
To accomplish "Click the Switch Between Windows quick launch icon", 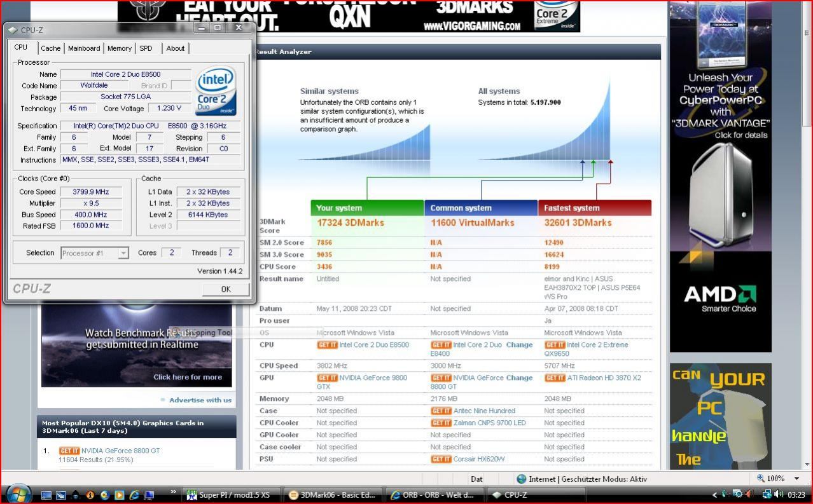I will (x=61, y=495).
